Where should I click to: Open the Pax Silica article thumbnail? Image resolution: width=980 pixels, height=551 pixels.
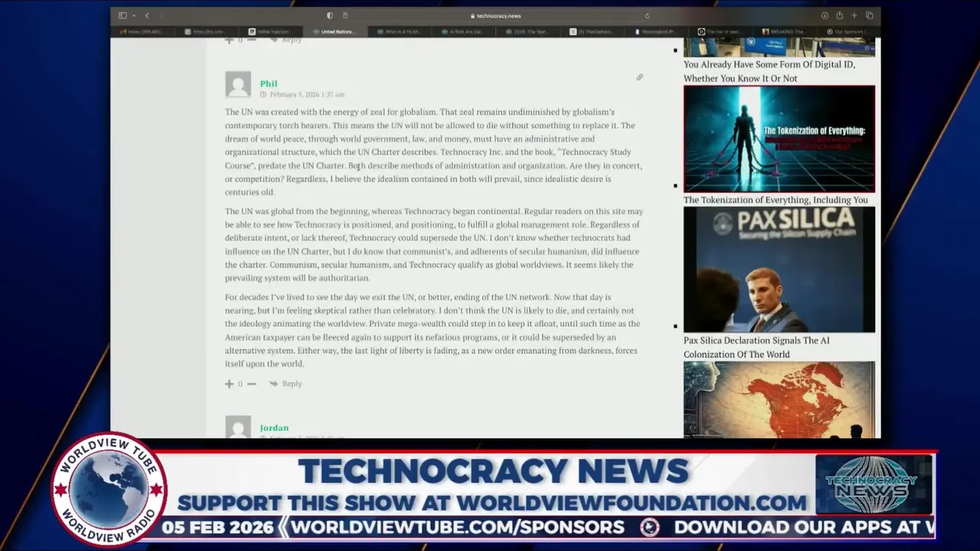point(779,269)
